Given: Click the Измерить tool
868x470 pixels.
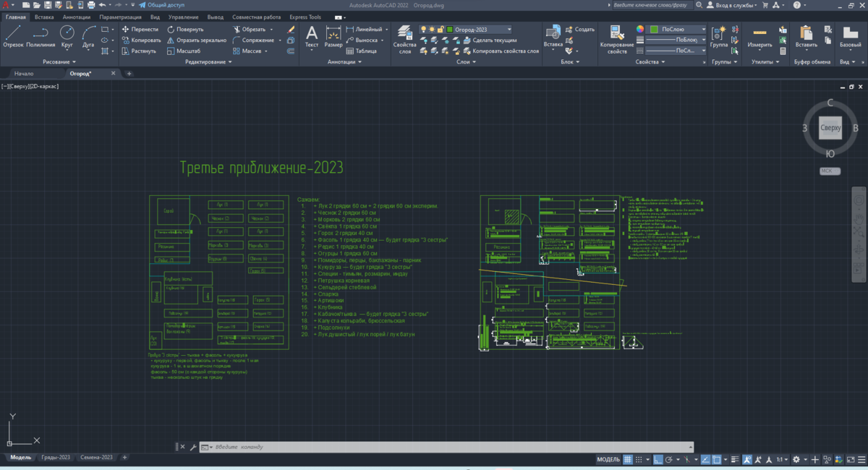Looking at the screenshot, I should [759, 37].
